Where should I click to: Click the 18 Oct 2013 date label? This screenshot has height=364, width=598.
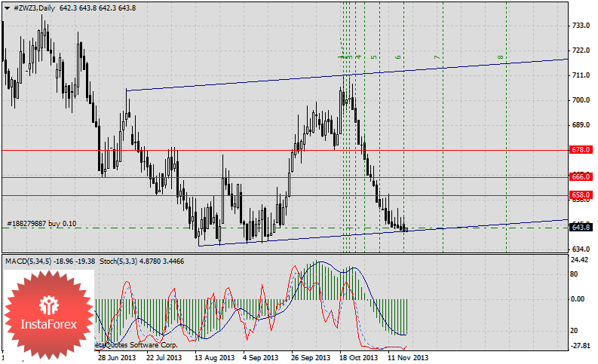[x=358, y=357]
